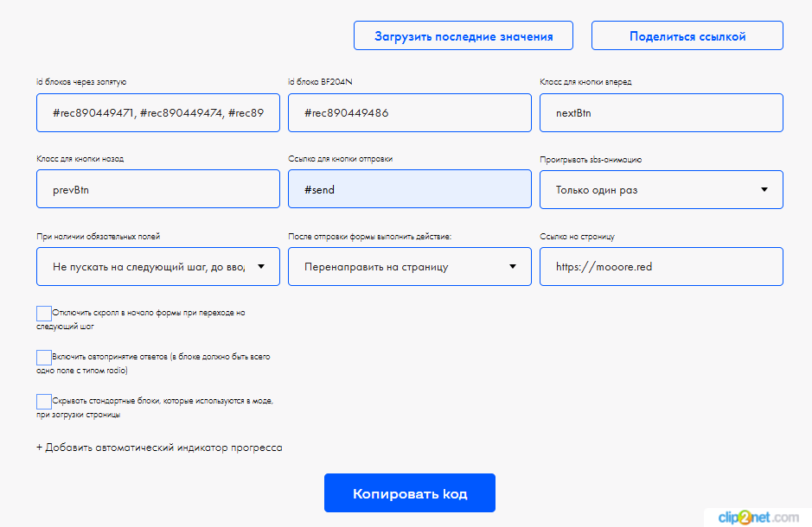Expand the "При наличии обязательных полей" dropdown
812x527 pixels.
click(157, 267)
